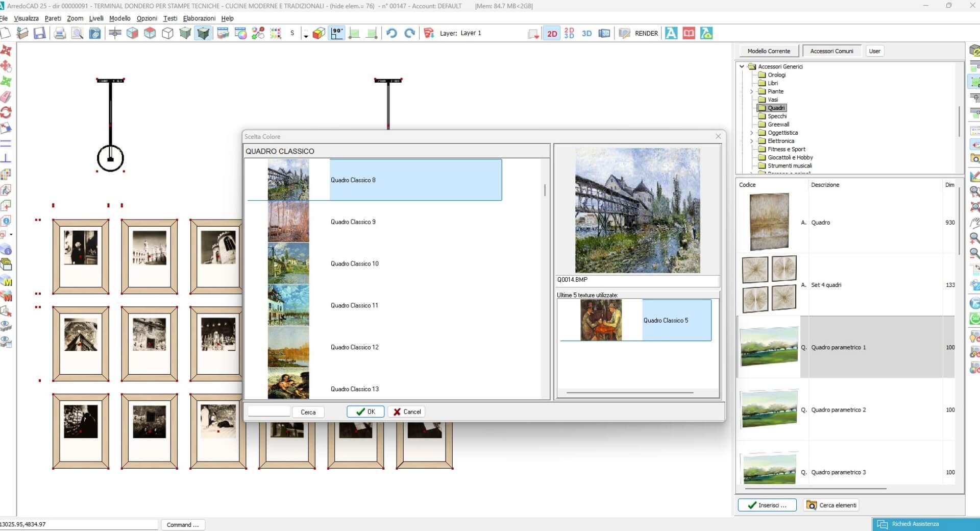
Task: Click the folder with paperclip attachment icon
Action: (95, 33)
